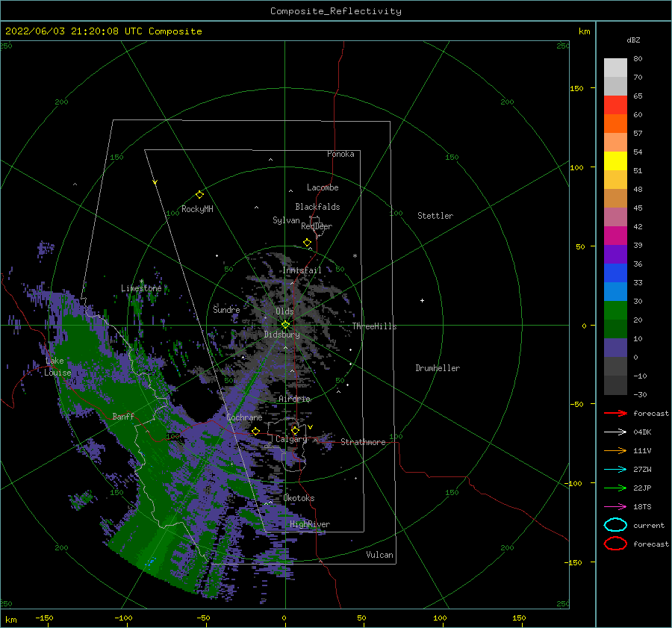The image size is (672, 628).
Task: Click the white plus marker west of Drumheller
Action: [x=422, y=300]
